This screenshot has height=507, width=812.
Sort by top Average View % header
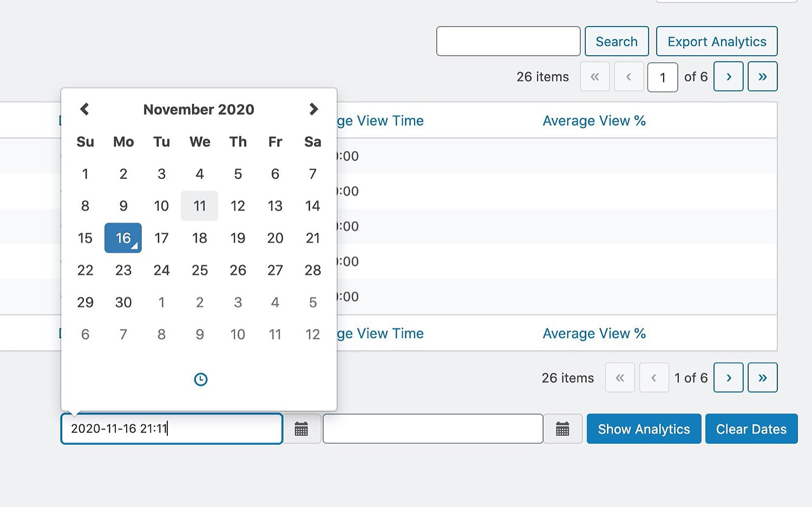tap(594, 121)
